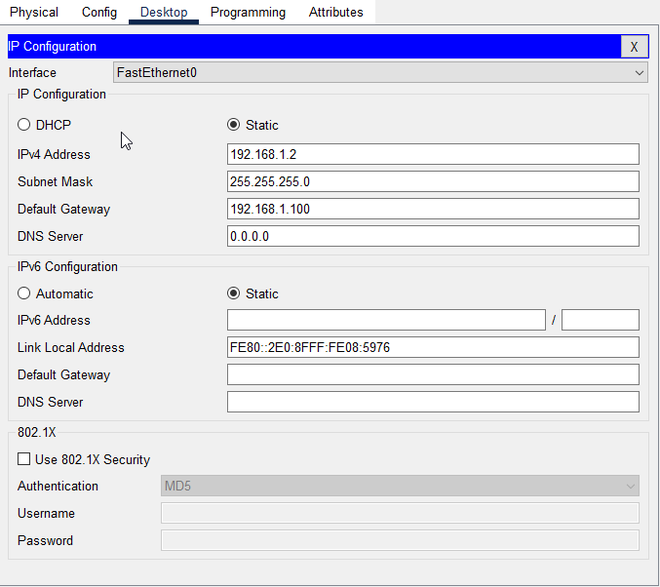
Task: Select the Programming tab
Action: tap(247, 12)
